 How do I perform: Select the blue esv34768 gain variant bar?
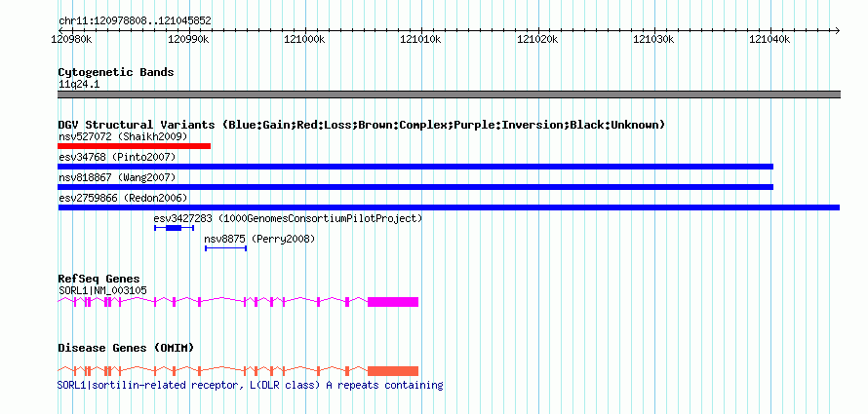click(415, 167)
